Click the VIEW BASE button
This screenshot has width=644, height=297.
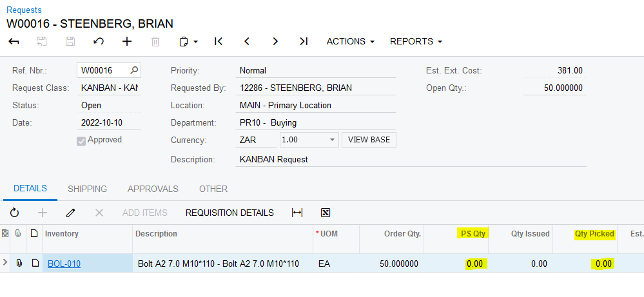point(369,140)
